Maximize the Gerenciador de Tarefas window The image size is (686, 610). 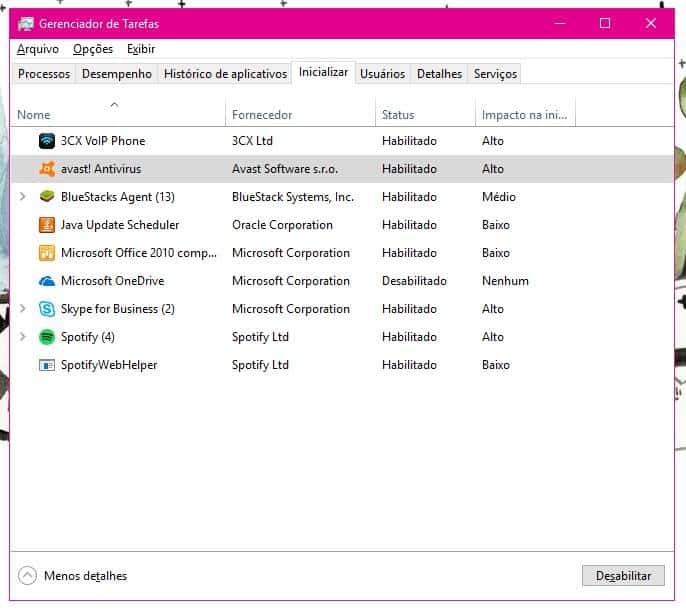[605, 23]
